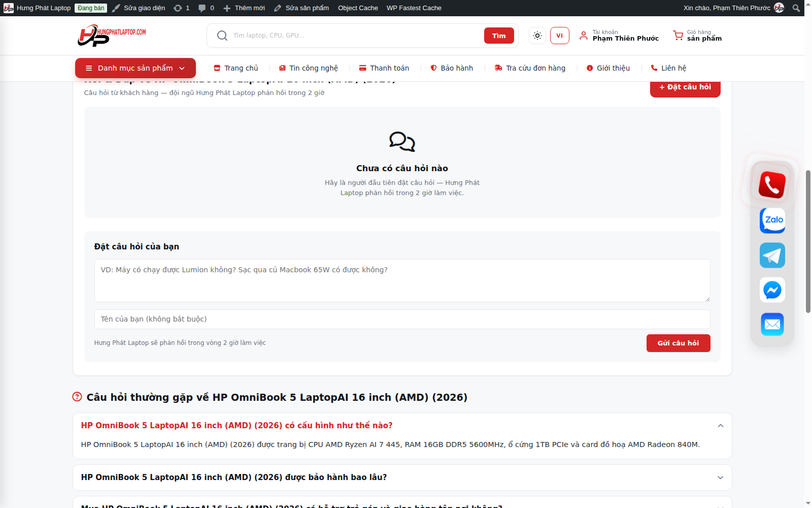This screenshot has height=508, width=812.
Task: Click the updates icon in admin bar
Action: 178,8
